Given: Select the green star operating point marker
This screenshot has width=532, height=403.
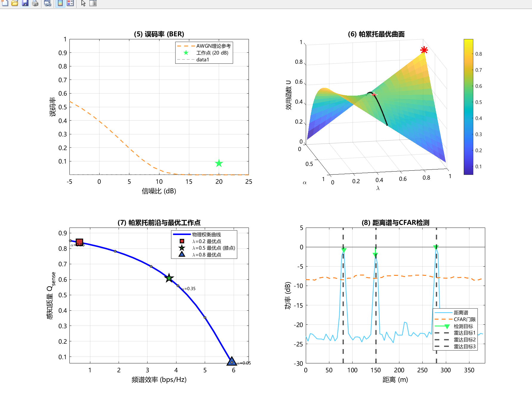Looking at the screenshot, I should pyautogui.click(x=219, y=163).
